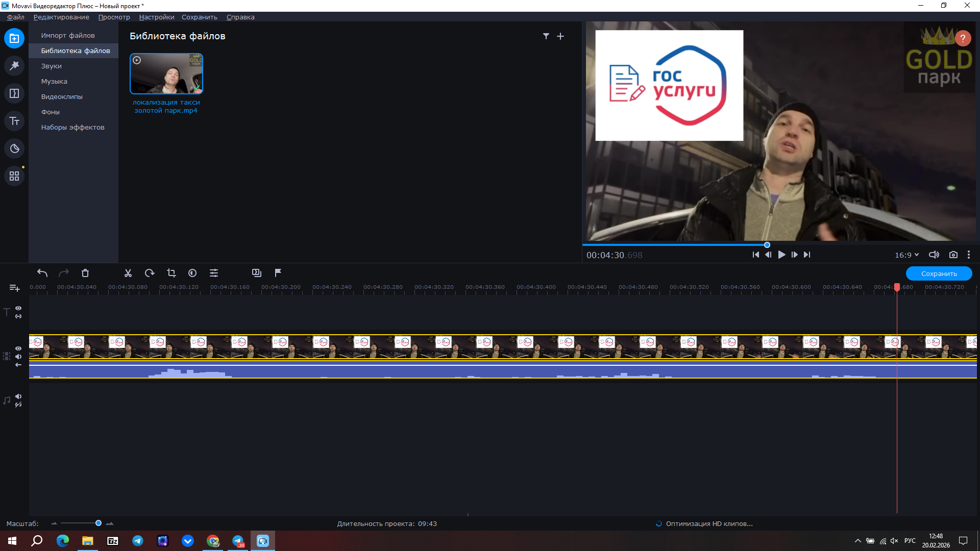The height and width of the screenshot is (551, 980).
Task: Select the локализация такси video thumbnail
Action: [166, 74]
